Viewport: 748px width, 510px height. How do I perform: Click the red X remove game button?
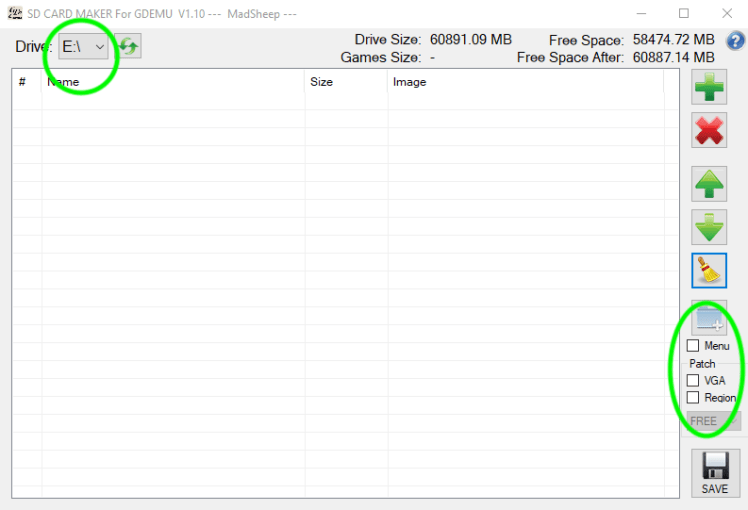[710, 131]
